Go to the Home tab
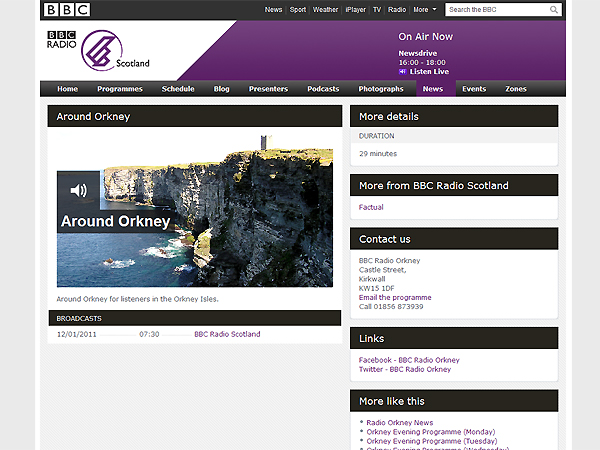Viewport: 600px width, 450px height. pyautogui.click(x=67, y=89)
